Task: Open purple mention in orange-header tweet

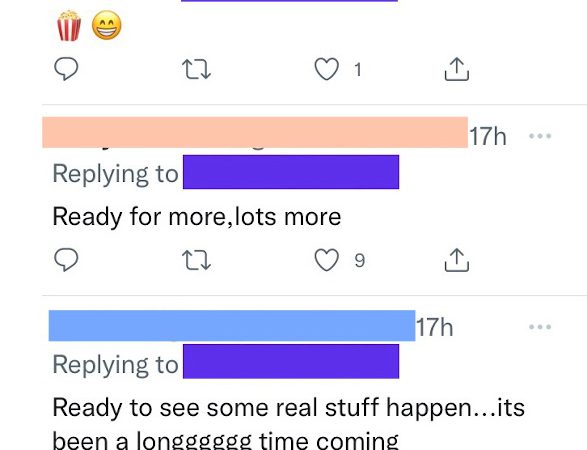Action: pos(291,172)
